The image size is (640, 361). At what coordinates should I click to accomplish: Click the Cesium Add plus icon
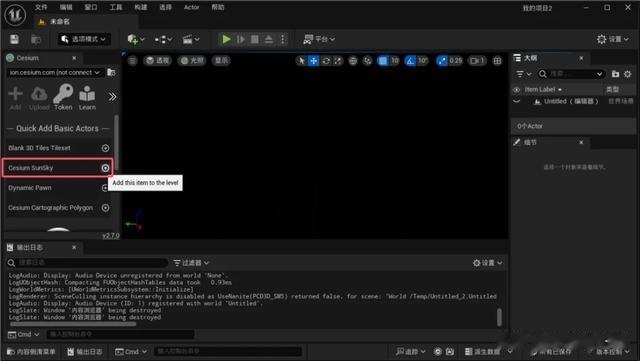click(x=16, y=98)
